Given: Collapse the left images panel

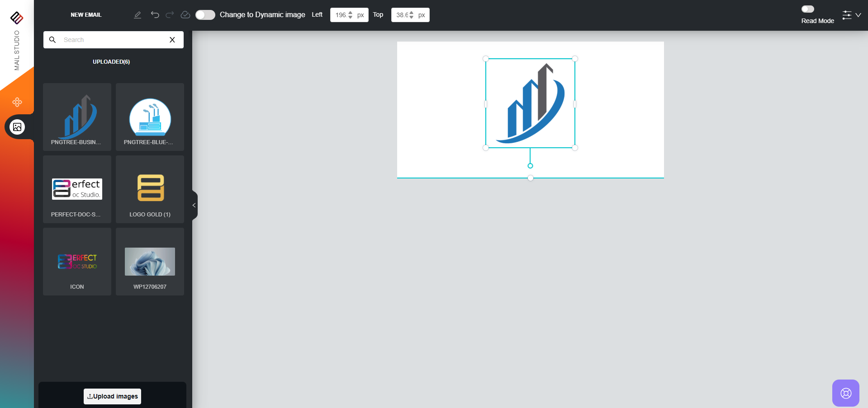Looking at the screenshot, I should (x=194, y=205).
